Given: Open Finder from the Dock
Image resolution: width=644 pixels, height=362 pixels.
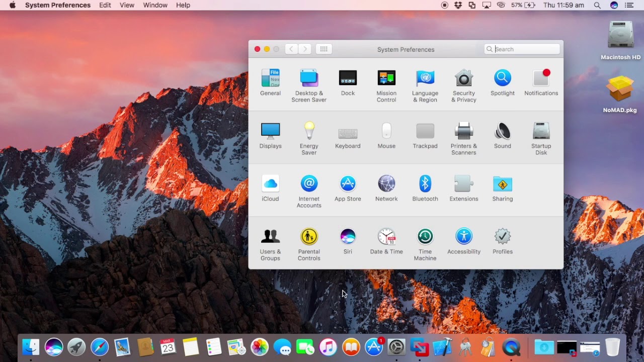Looking at the screenshot, I should tap(31, 347).
